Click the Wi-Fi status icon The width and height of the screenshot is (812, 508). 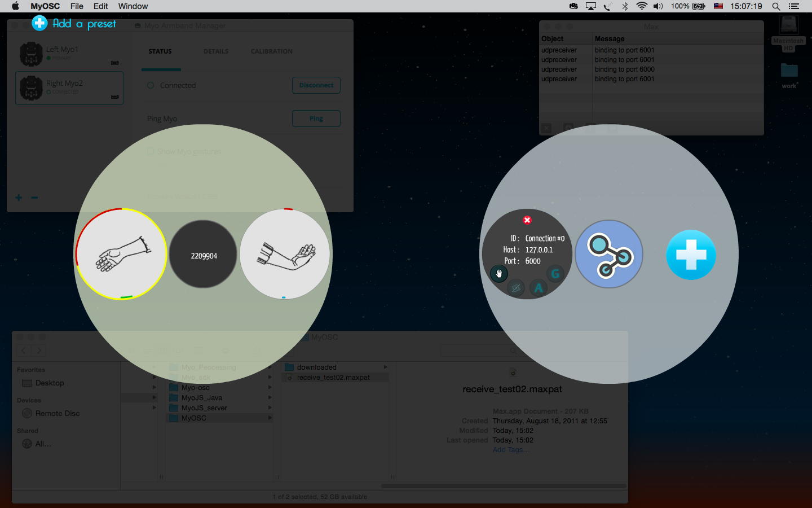click(x=642, y=6)
